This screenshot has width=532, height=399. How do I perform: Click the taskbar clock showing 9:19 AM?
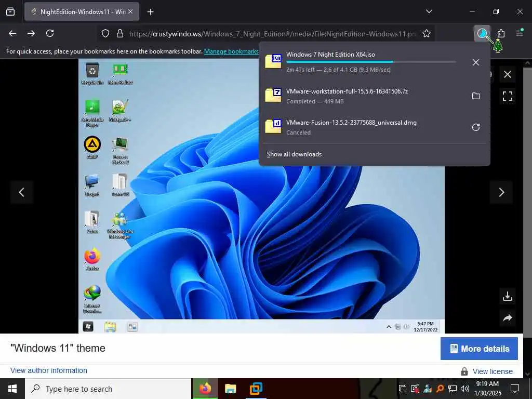click(x=487, y=389)
